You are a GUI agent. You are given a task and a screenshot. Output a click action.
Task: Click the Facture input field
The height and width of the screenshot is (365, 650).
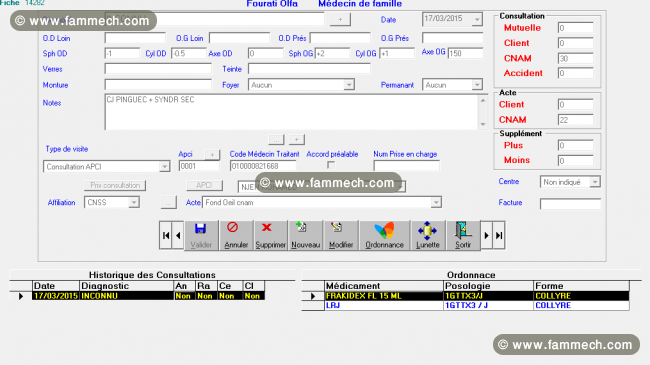[x=570, y=204]
